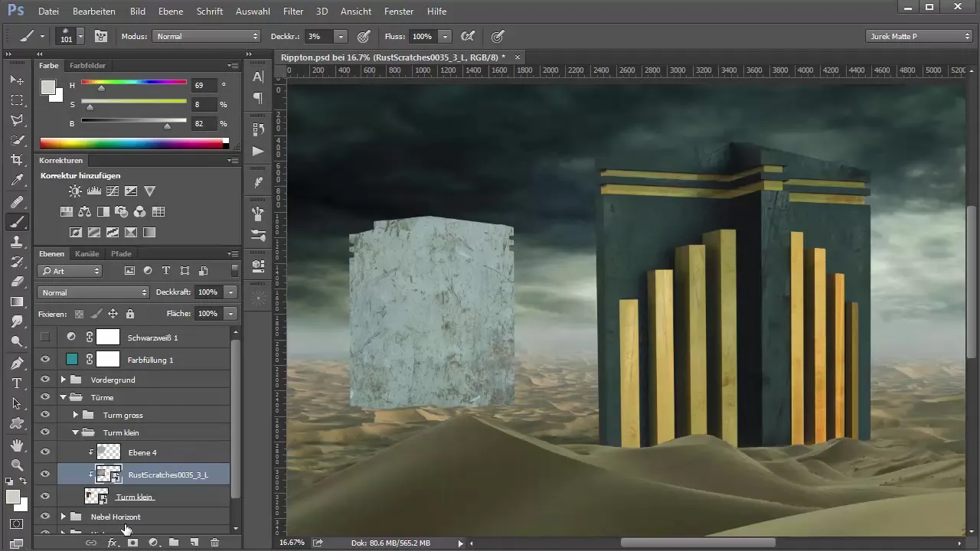Collapse the Türme group

64,397
